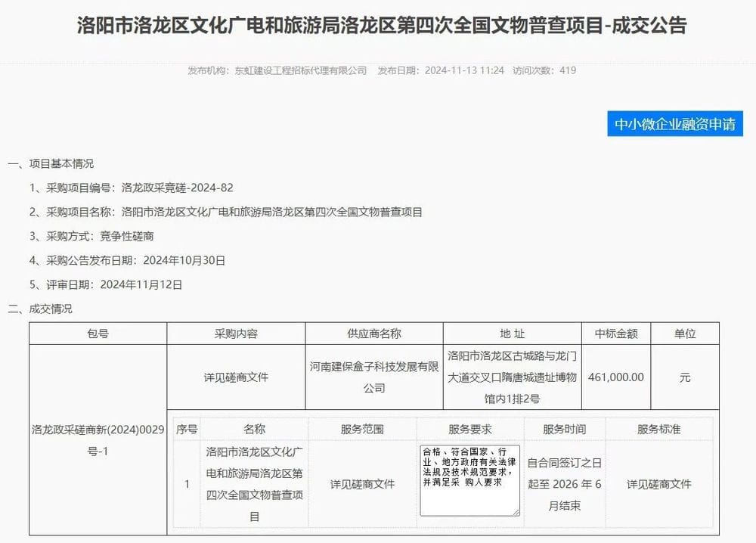Click the 详见磋商文件 cell under 采购内容
The height and width of the screenshot is (543, 756).
236,377
